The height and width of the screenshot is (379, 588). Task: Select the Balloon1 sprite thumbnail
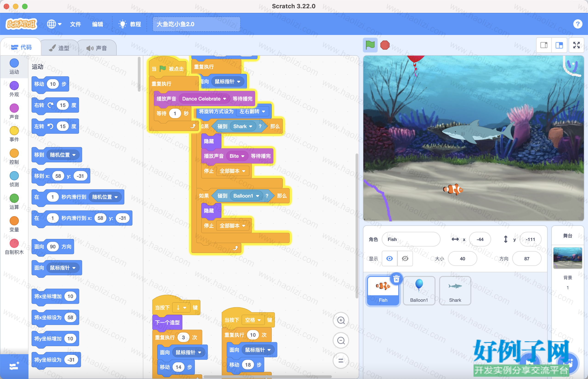[x=419, y=290]
